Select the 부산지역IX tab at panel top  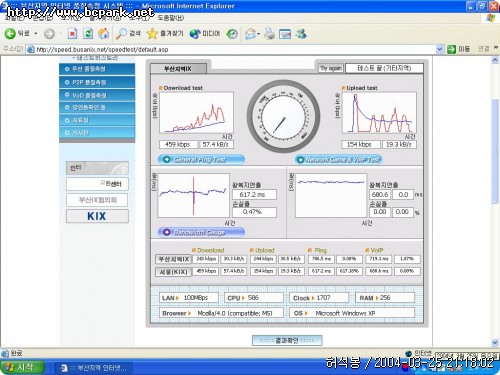178,69
